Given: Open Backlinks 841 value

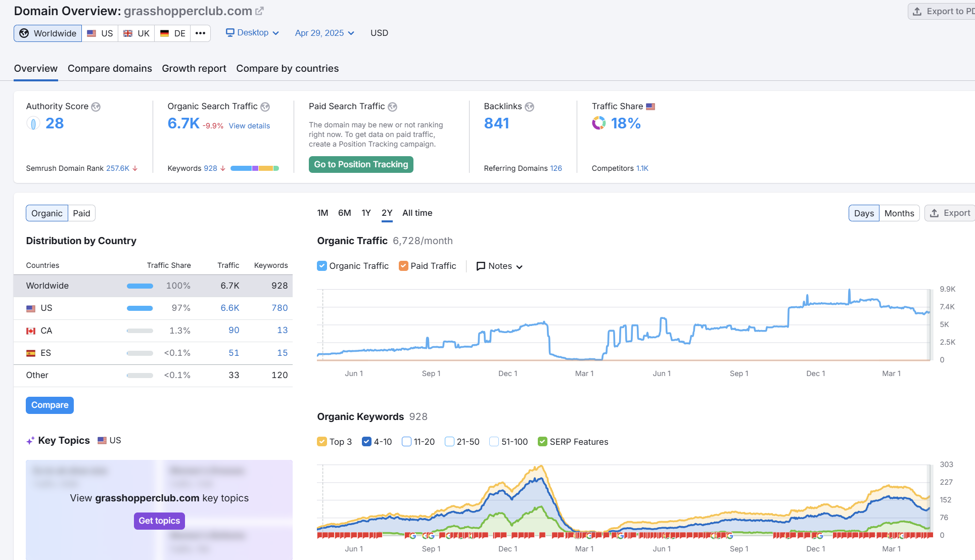Looking at the screenshot, I should pos(496,123).
